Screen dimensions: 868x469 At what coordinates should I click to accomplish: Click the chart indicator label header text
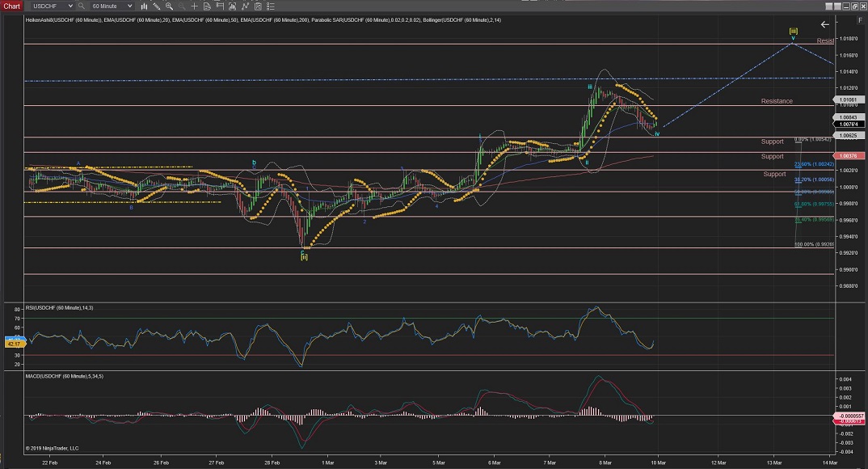[x=263, y=20]
